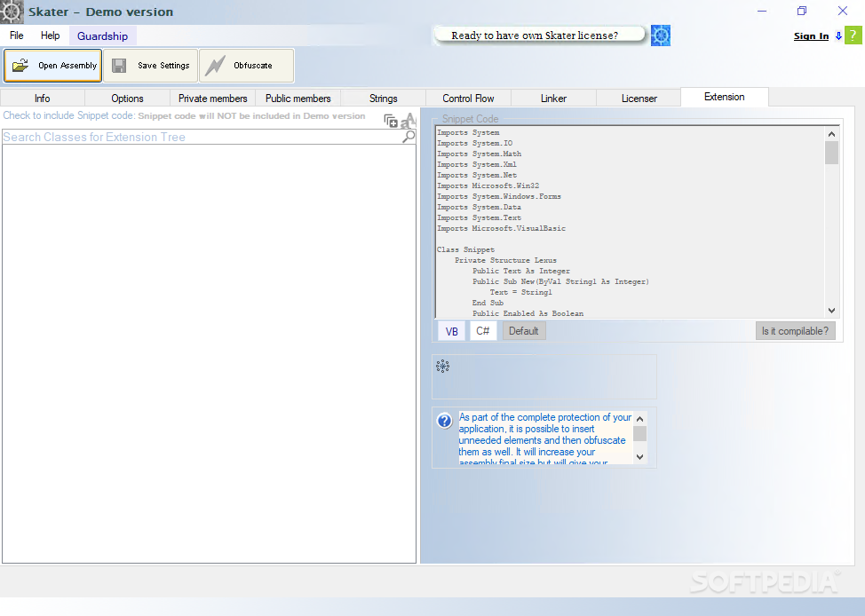Click the 'Class Snippet' line in the code

click(x=465, y=249)
